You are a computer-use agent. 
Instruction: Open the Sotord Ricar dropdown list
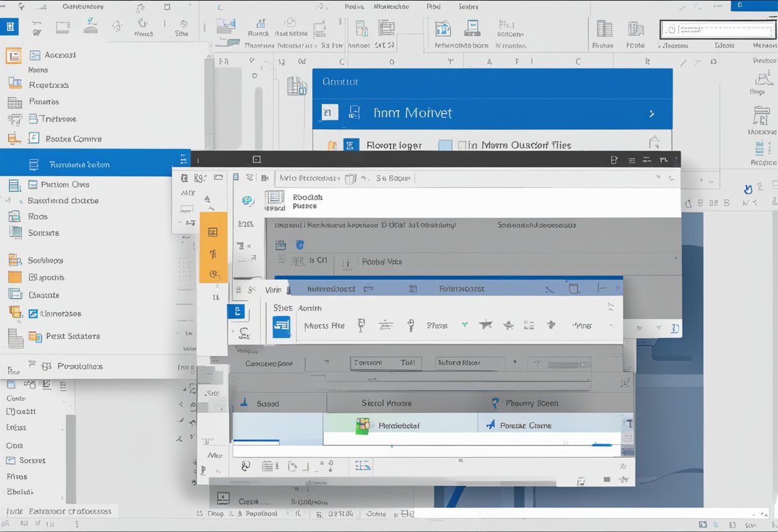tap(469, 363)
